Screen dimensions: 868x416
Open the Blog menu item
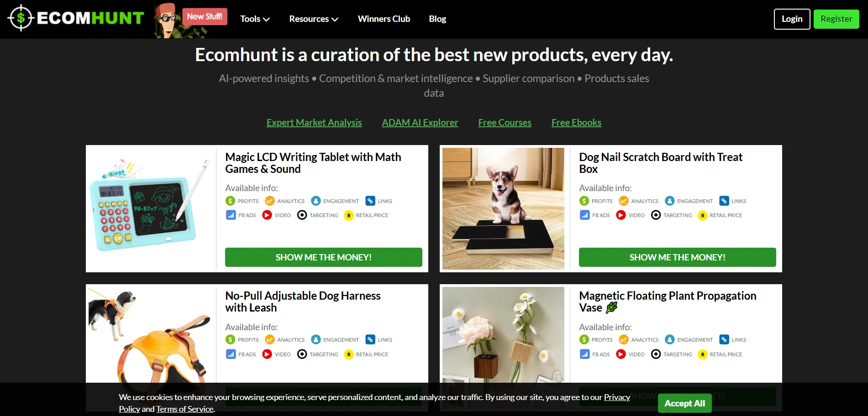pos(437,19)
